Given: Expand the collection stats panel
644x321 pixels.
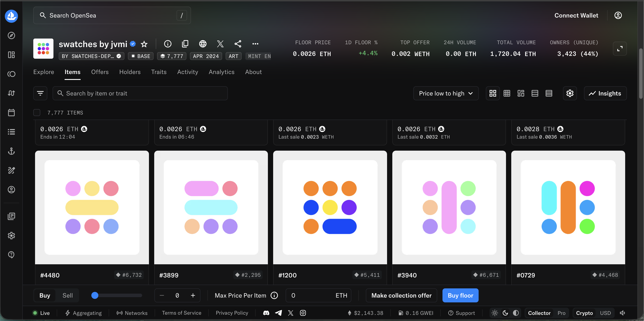Looking at the screenshot, I should click(619, 48).
